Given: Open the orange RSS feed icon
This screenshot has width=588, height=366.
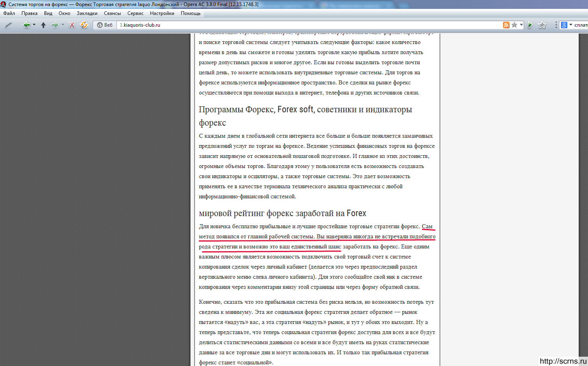Looking at the screenshot, I should point(506,25).
